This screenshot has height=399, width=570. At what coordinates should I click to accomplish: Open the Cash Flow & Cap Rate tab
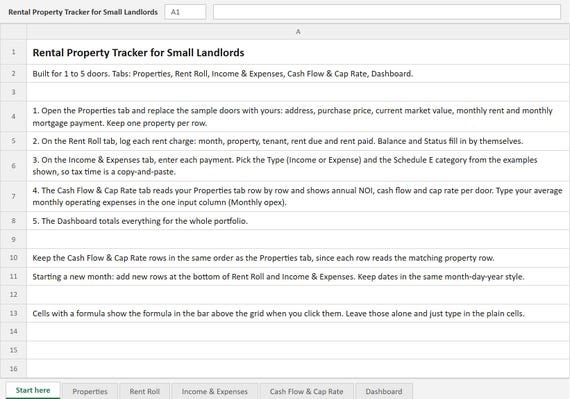[x=306, y=391]
